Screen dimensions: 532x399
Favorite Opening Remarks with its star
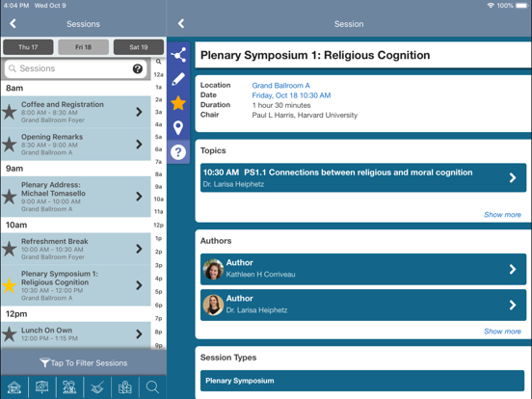pyautogui.click(x=10, y=145)
